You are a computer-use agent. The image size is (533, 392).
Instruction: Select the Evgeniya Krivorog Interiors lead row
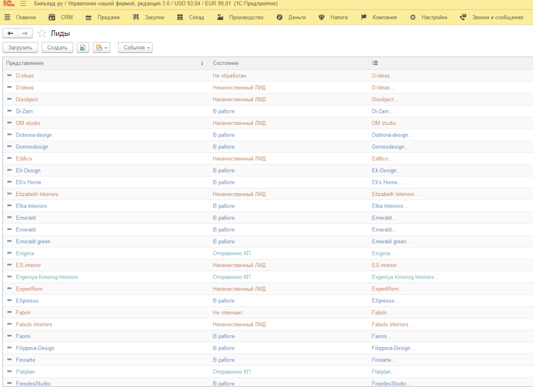pos(47,277)
